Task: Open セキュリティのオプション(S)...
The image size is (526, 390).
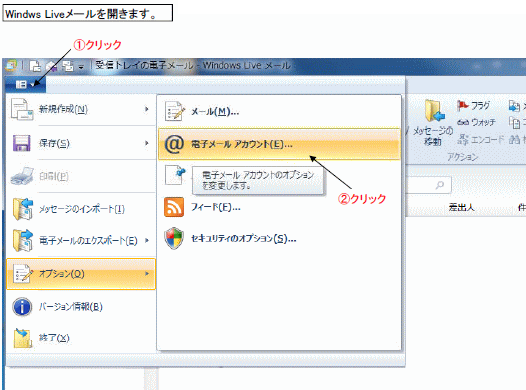Action: coord(279,238)
